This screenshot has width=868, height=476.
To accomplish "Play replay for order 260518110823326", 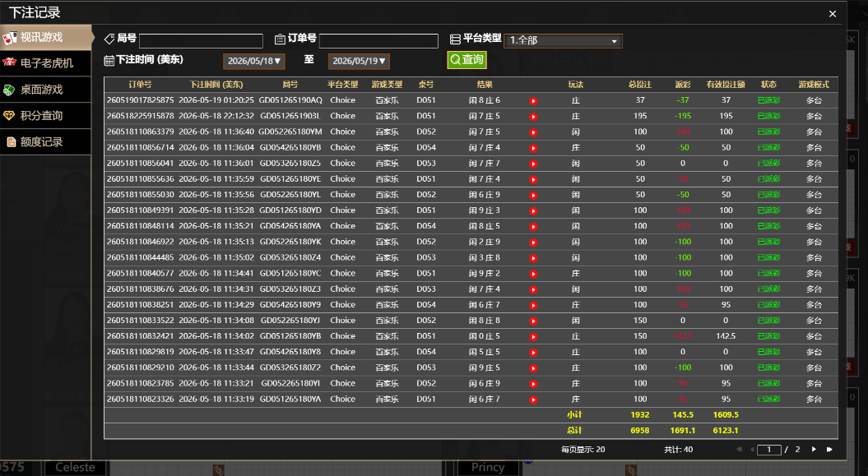I will point(533,400).
